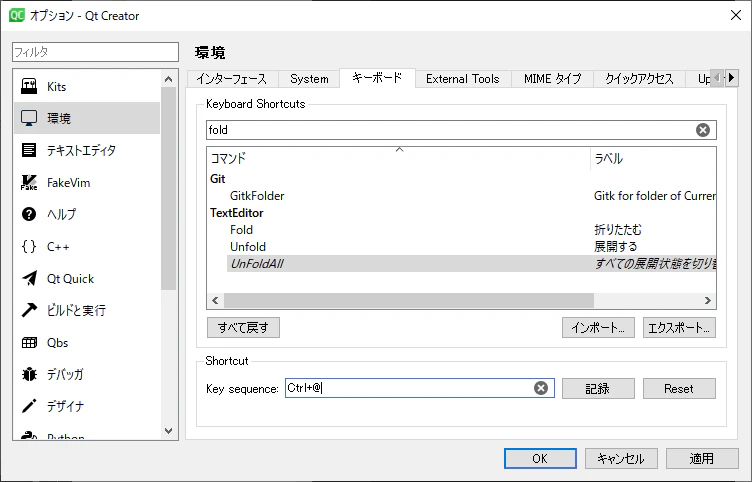This screenshot has height=482, width=752.
Task: Click the Qt Creator logo in title bar
Action: [17, 15]
